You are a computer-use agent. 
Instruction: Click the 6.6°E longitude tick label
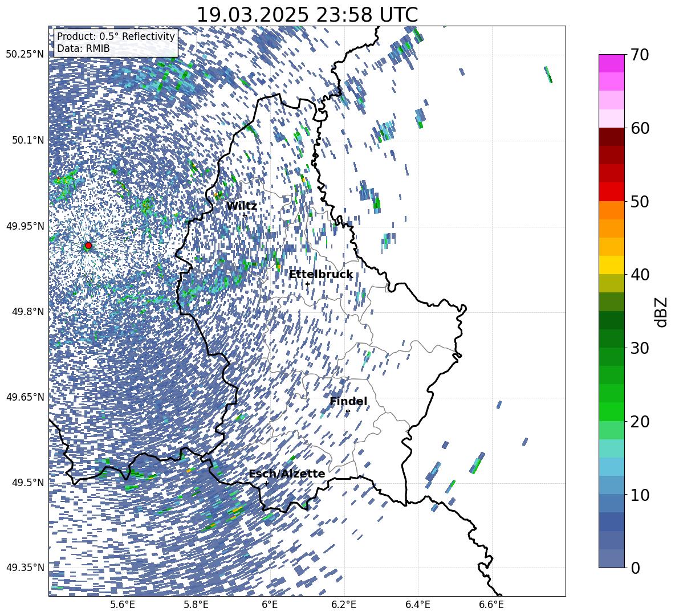pos(491,605)
